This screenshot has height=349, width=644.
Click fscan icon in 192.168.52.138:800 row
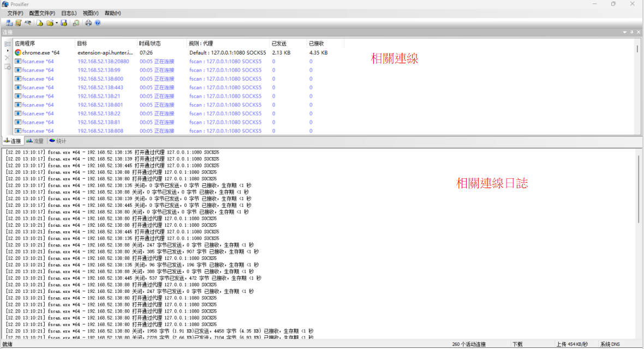click(x=17, y=79)
